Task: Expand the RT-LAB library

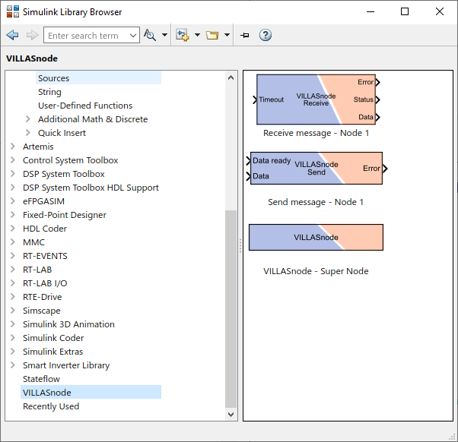Action: (13, 269)
